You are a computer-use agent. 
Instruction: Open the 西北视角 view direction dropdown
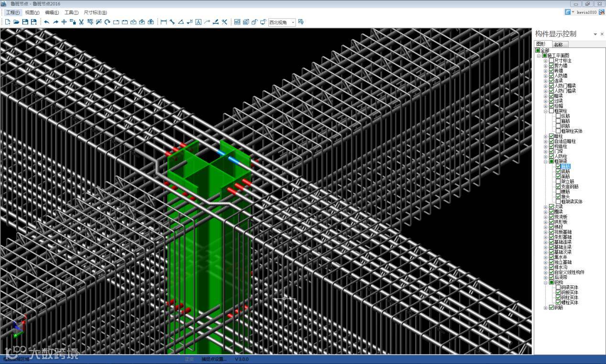(x=282, y=22)
